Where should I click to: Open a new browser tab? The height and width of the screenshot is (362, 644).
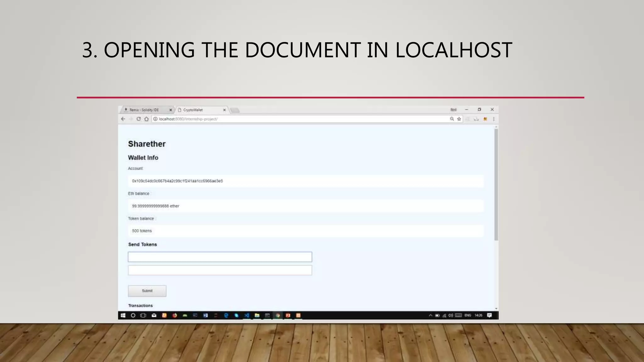[x=235, y=110]
